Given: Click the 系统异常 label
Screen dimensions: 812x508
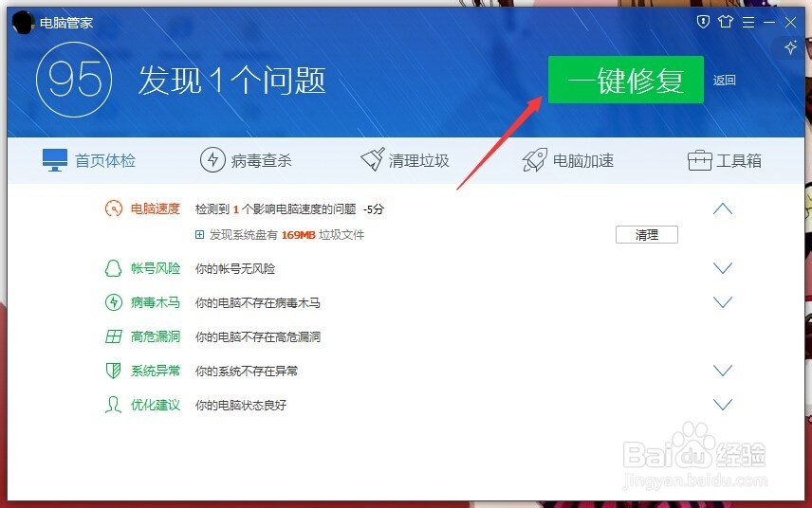Looking at the screenshot, I should pos(155,371).
